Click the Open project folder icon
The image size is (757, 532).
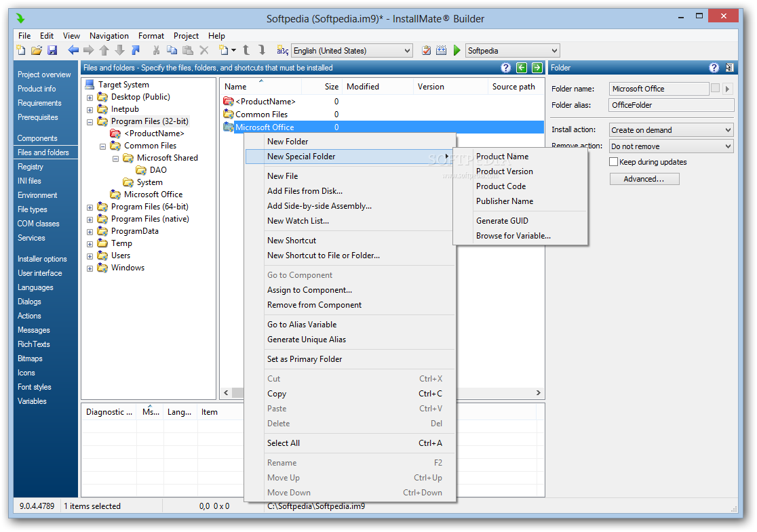(x=37, y=50)
